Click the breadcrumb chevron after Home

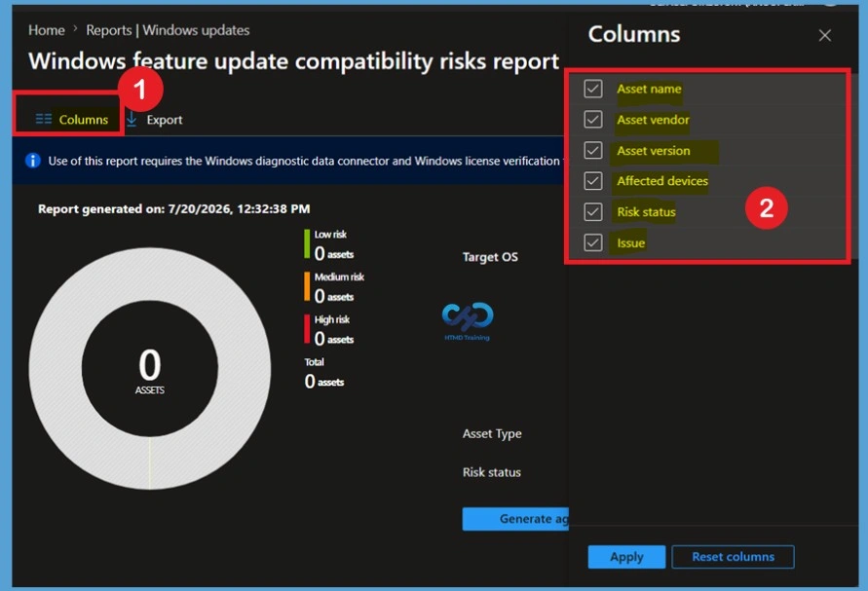pyautogui.click(x=75, y=29)
